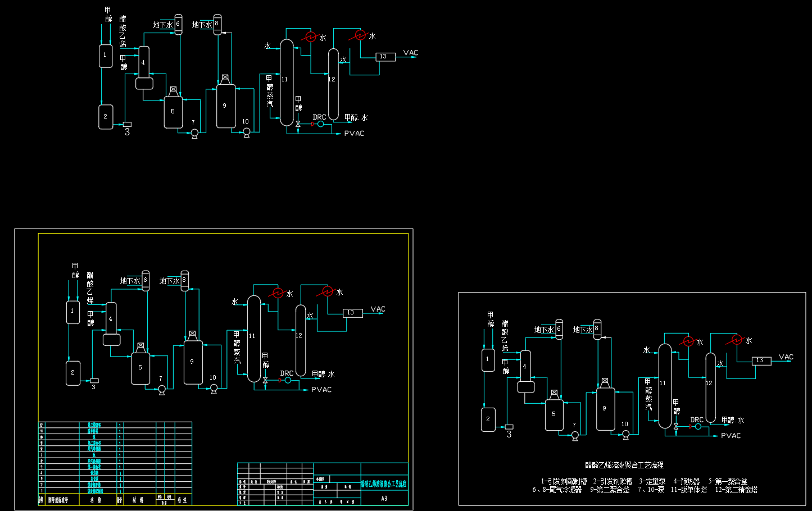This screenshot has width=812, height=511.
Task: Click the 醋酸乙烯溶液聚合工艺流程 heading above the legend
Action: pyautogui.click(x=624, y=465)
